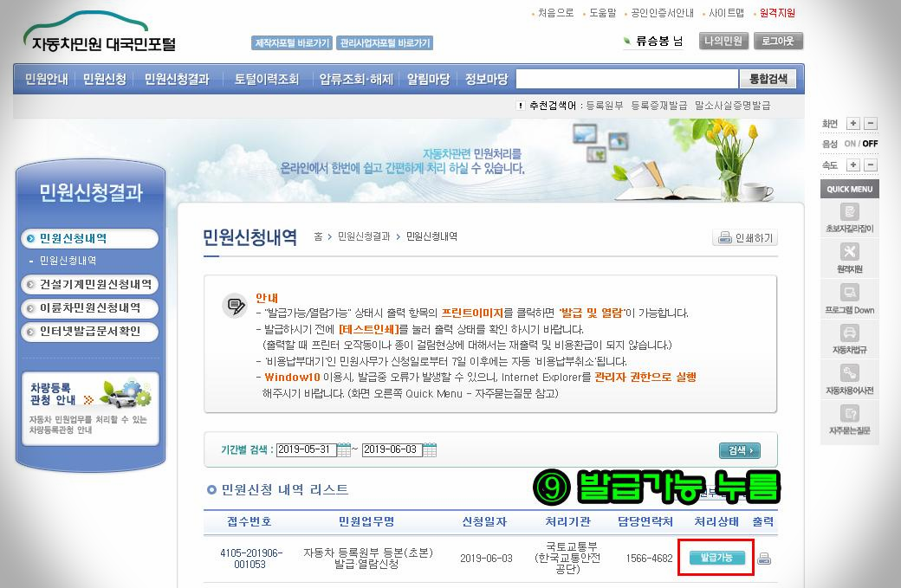Increase screen size with 화면 plus
This screenshot has height=588, width=901.
tap(853, 124)
